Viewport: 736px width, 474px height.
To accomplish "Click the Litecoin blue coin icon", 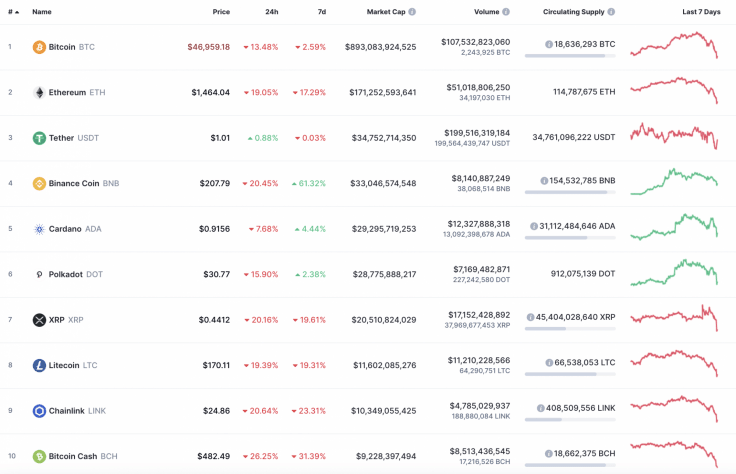I will (39, 365).
